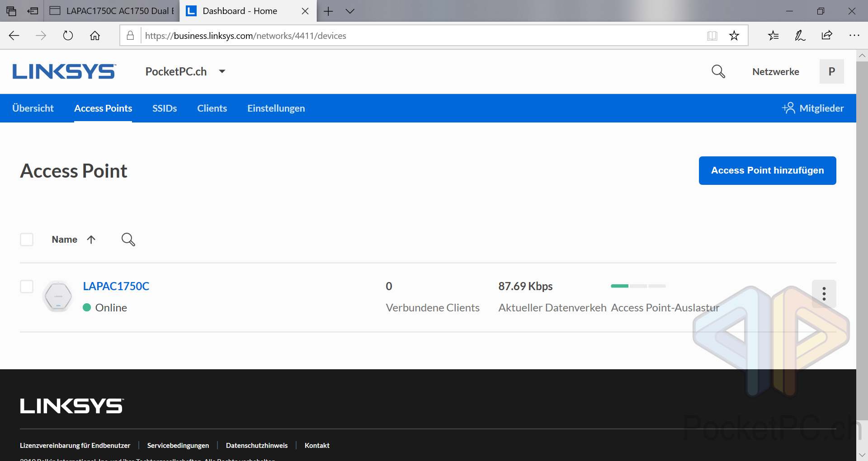Image resolution: width=868 pixels, height=461 pixels.
Task: Click the Verbundene Clients label
Action: coord(433,307)
